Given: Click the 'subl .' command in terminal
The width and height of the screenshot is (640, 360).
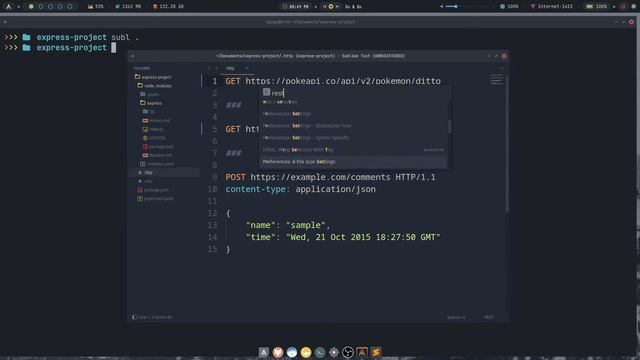Looking at the screenshot, I should click(x=125, y=37).
